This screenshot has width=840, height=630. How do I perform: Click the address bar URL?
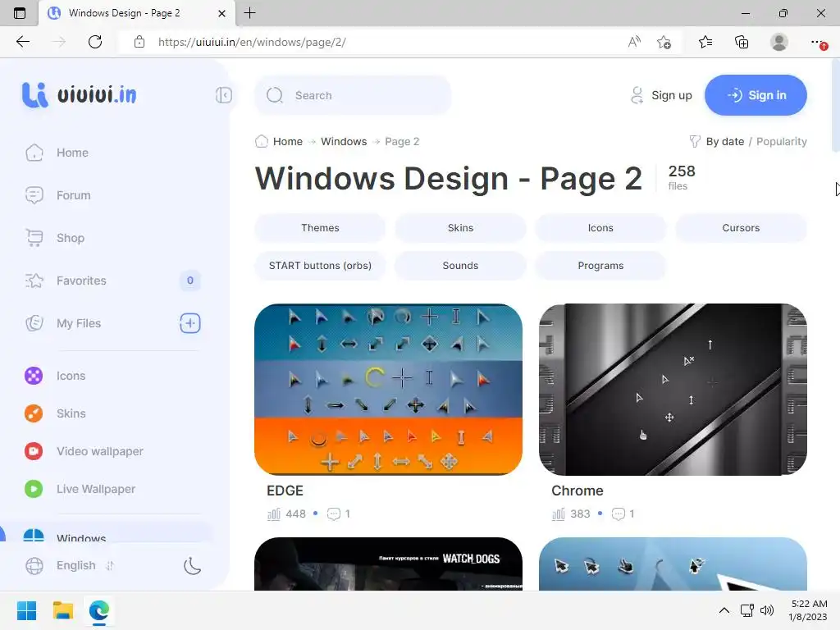(x=252, y=43)
